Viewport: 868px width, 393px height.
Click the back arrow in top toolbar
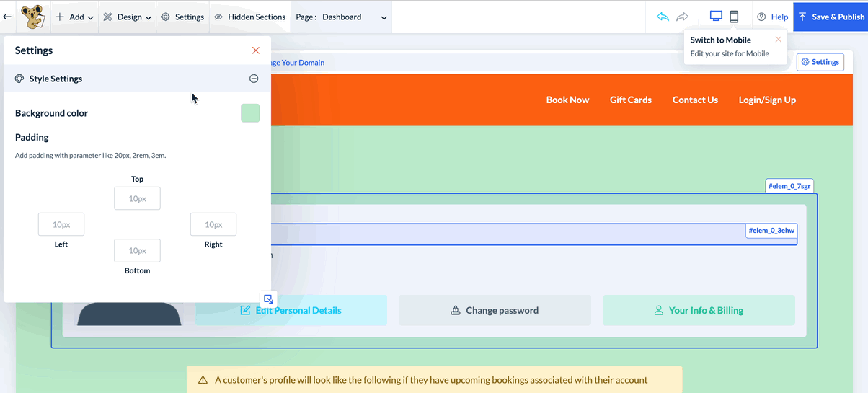click(7, 17)
